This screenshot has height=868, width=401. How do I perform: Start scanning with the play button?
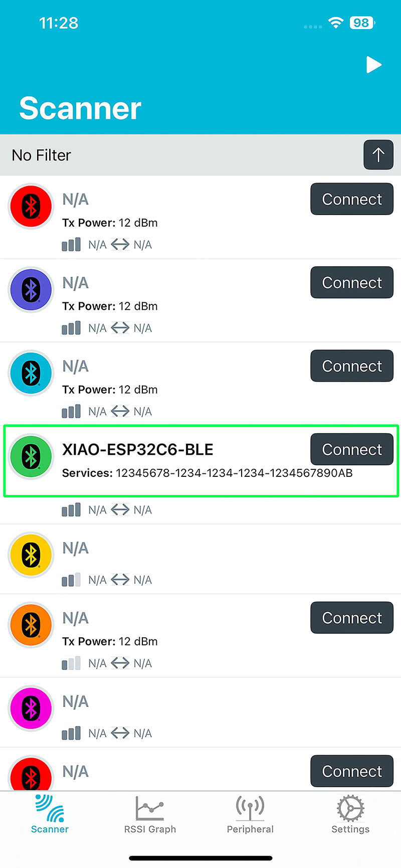[374, 65]
